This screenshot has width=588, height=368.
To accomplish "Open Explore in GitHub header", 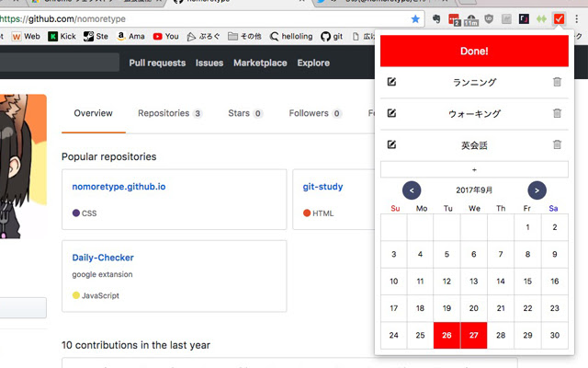I will point(313,63).
